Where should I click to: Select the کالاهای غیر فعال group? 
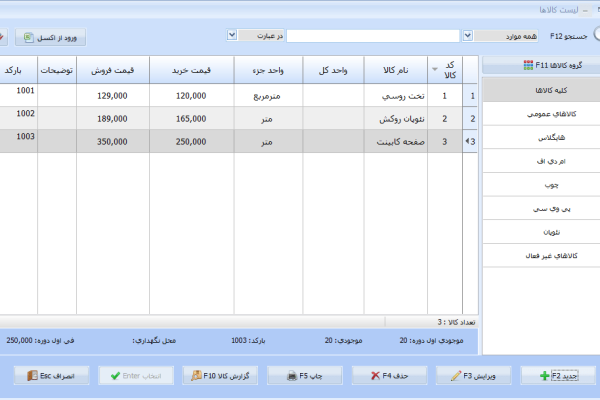click(541, 256)
